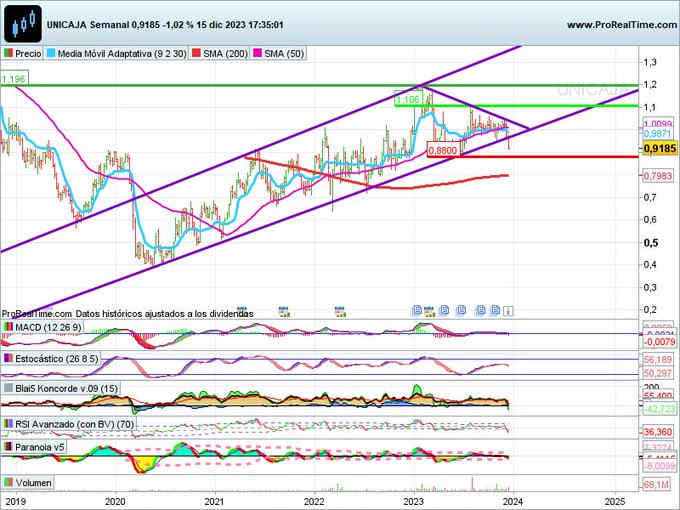Image resolution: width=680 pixels, height=510 pixels.
Task: Click the 2021 label on time axis
Action: pyautogui.click(x=214, y=502)
